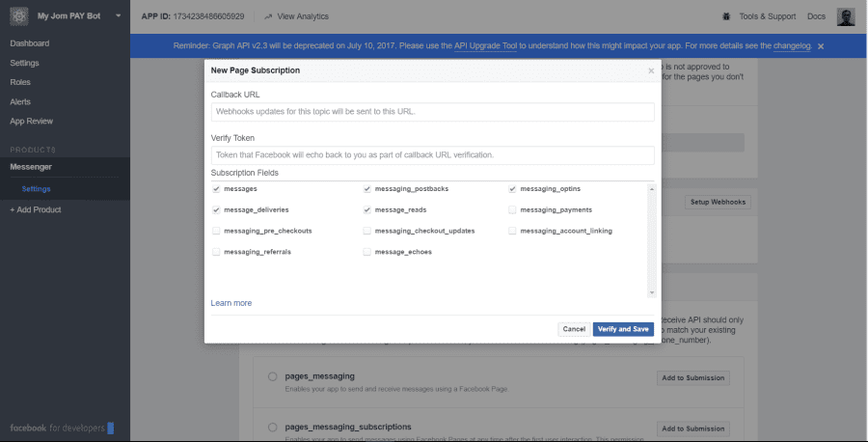Click the APP ID number text
The height and width of the screenshot is (442, 868).
pyautogui.click(x=208, y=16)
